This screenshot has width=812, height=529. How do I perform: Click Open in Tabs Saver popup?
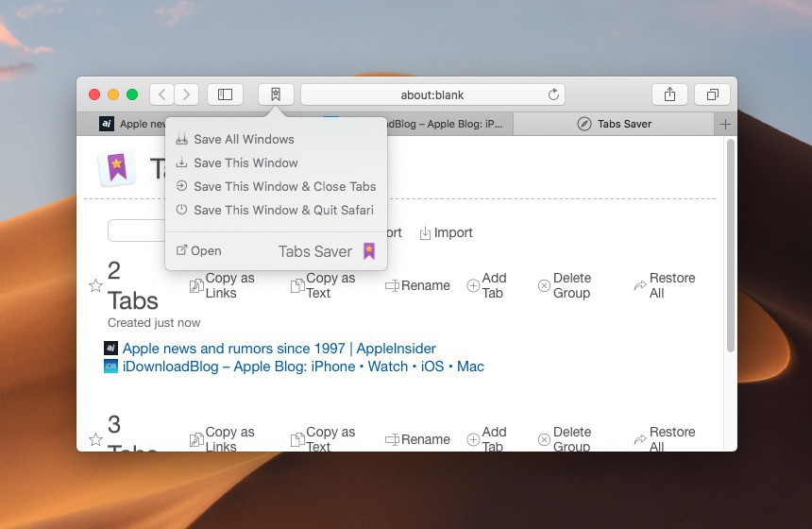click(x=199, y=250)
